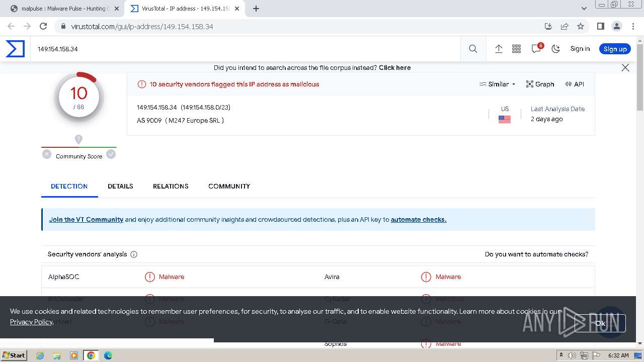Viewport: 644px width, 362px height.
Task: Open the Chrome three-dot menu
Action: [x=632, y=26]
